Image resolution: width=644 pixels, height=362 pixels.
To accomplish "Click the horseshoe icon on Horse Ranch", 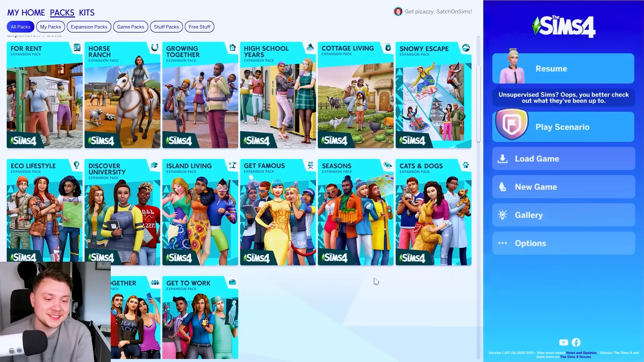I will [154, 48].
